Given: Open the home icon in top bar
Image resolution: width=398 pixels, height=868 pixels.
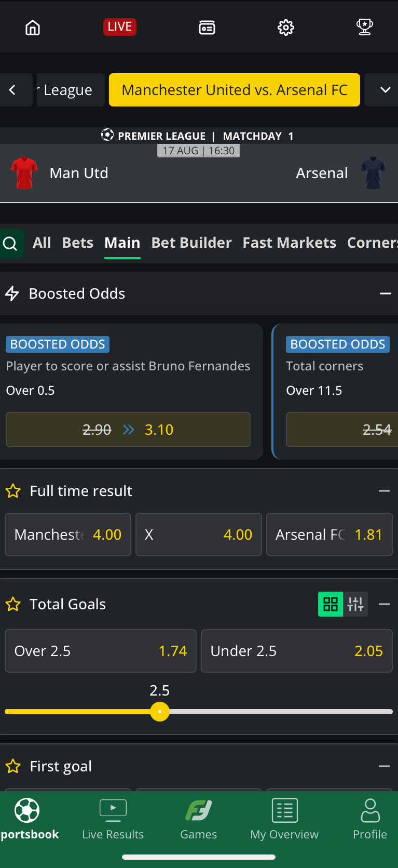Looking at the screenshot, I should [33, 27].
